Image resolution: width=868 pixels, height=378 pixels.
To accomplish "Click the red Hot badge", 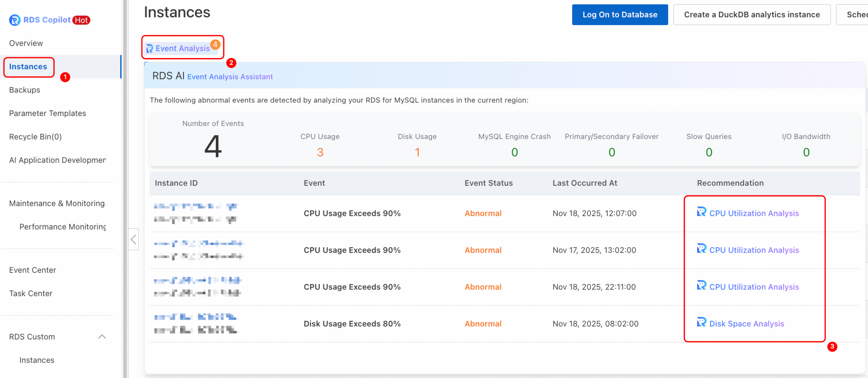I will (x=81, y=20).
